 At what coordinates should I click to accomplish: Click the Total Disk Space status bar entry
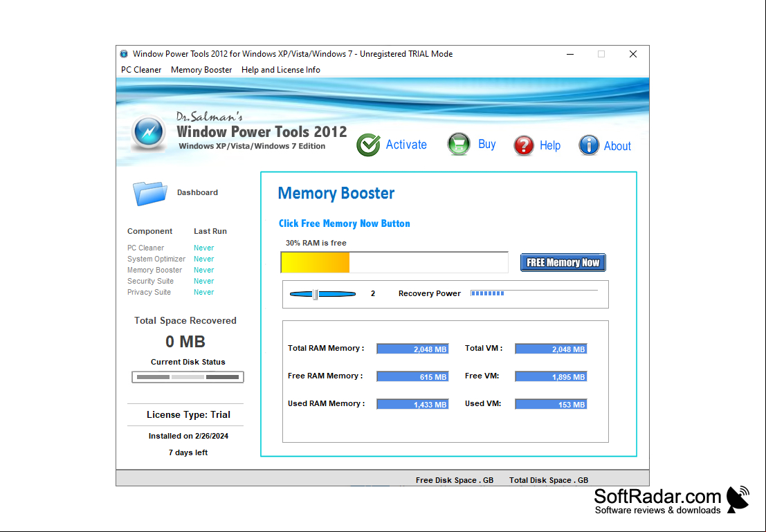pyautogui.click(x=549, y=480)
